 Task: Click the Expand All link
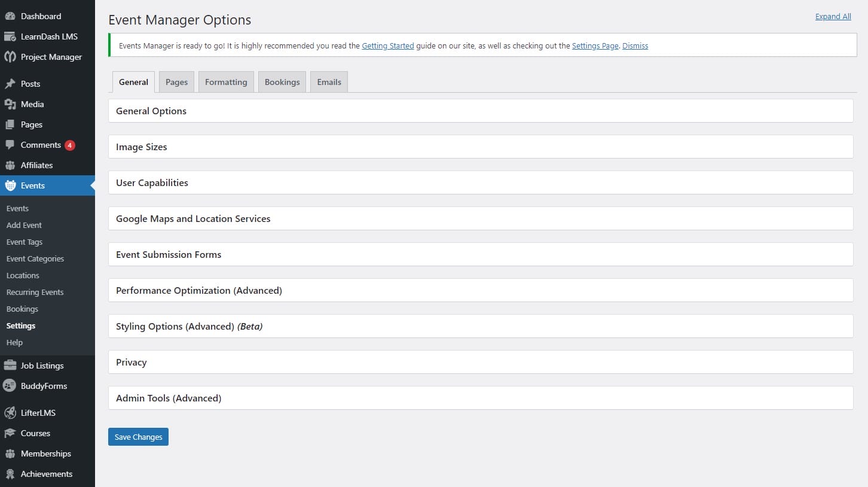[833, 17]
